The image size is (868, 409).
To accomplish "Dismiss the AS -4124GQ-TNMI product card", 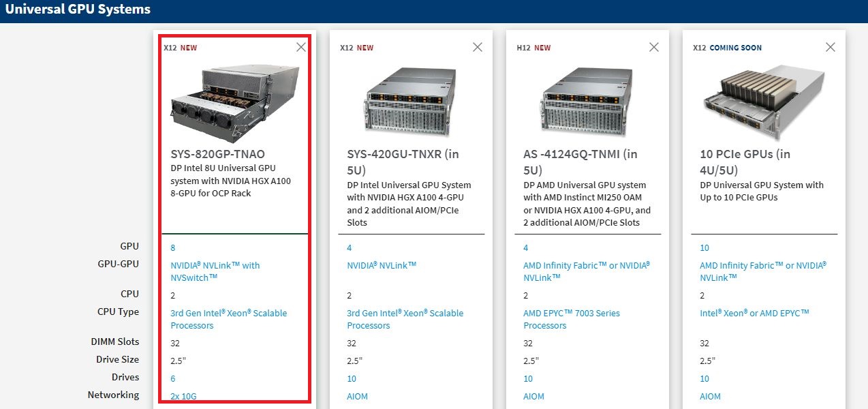I will pyautogui.click(x=654, y=47).
